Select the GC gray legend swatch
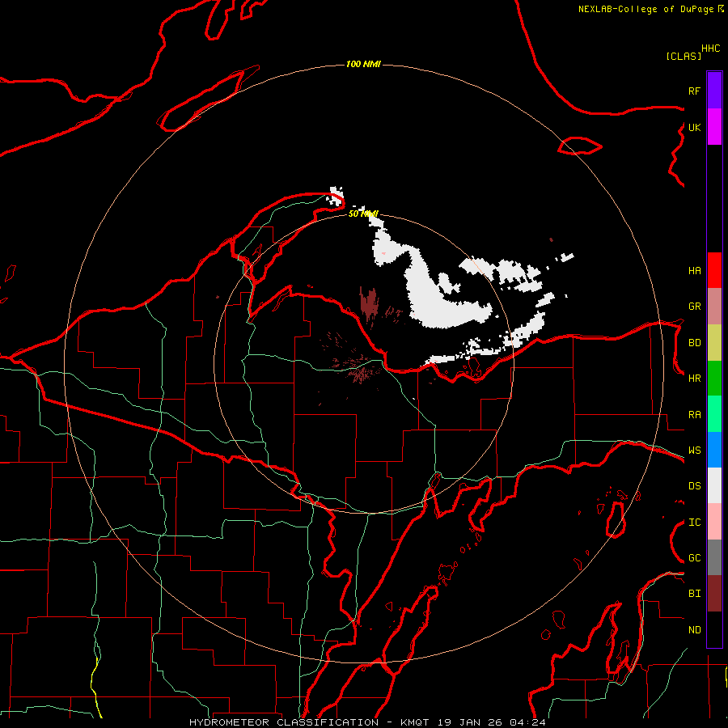 pos(714,557)
